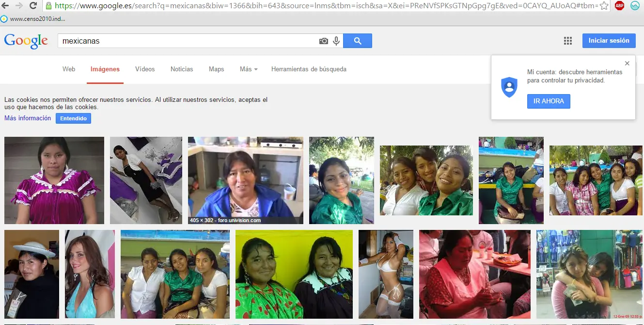Start voice search with the microphone icon

(336, 41)
